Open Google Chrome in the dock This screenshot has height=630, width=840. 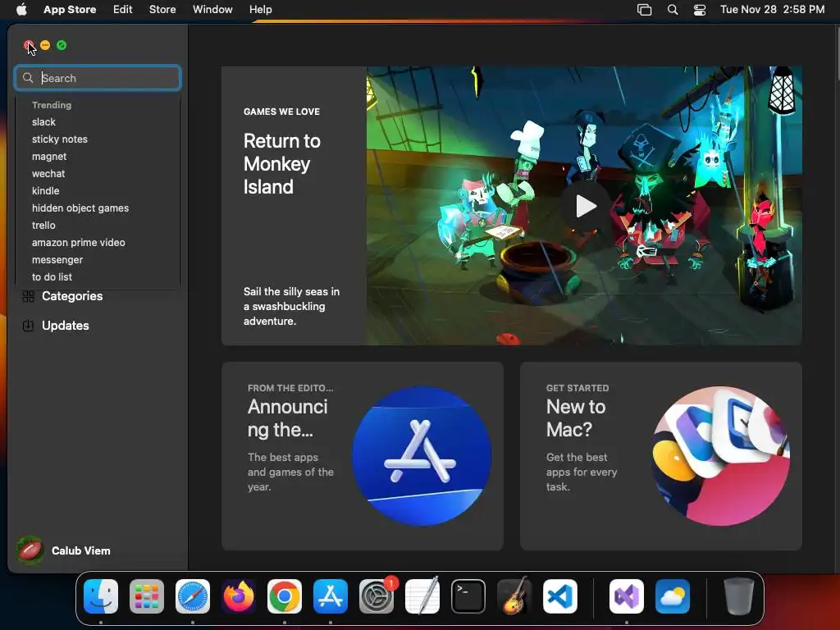[x=285, y=596]
